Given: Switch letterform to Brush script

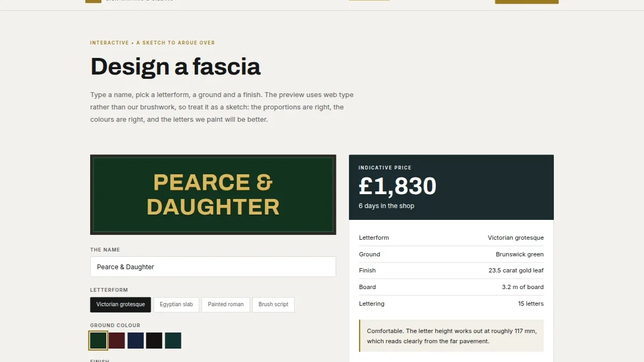Looking at the screenshot, I should [x=273, y=305].
